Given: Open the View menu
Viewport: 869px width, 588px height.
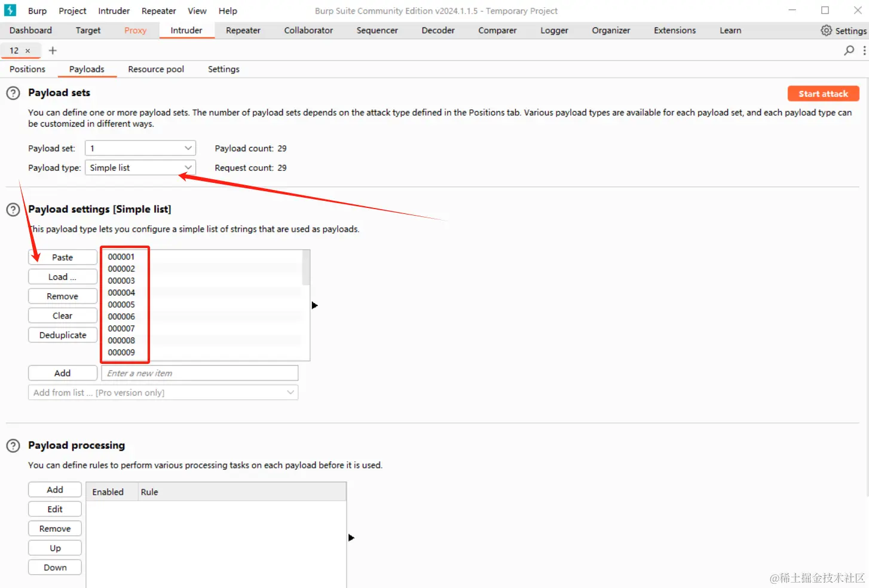Looking at the screenshot, I should coord(197,11).
